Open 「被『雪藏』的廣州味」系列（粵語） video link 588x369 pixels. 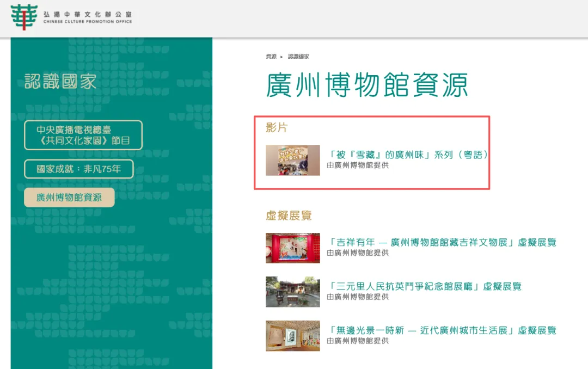click(x=407, y=155)
